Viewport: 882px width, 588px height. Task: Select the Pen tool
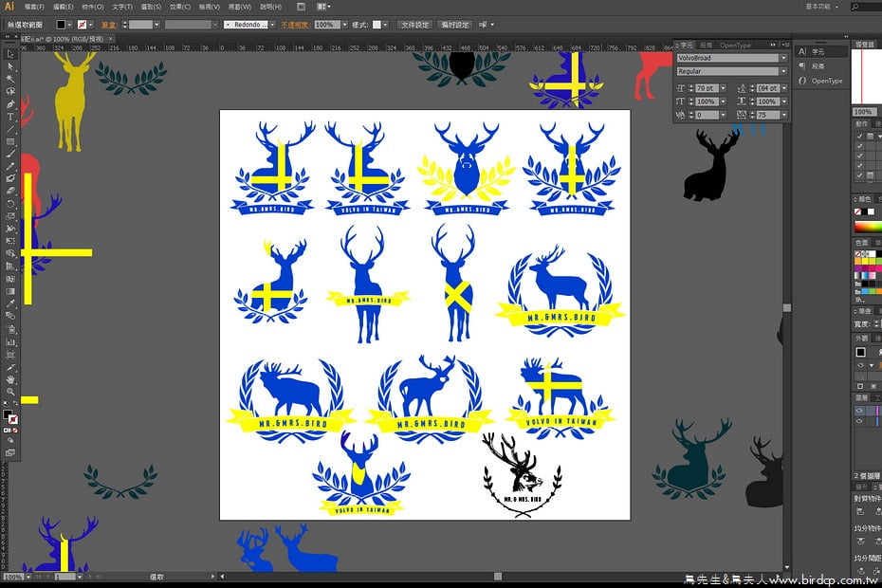pyautogui.click(x=10, y=104)
